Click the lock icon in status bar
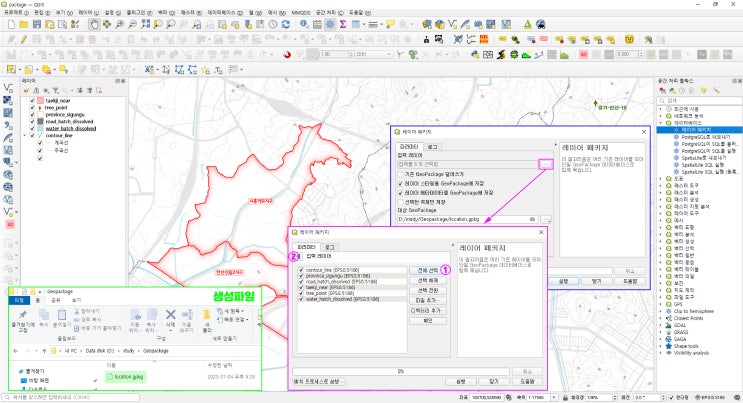This screenshot has width=743, height=403. 565,397
